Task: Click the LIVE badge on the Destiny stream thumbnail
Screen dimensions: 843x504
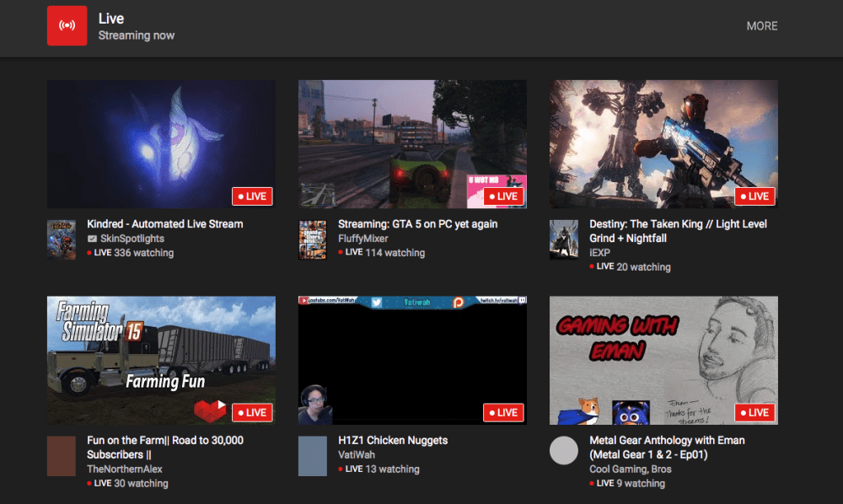Action: pyautogui.click(x=754, y=196)
